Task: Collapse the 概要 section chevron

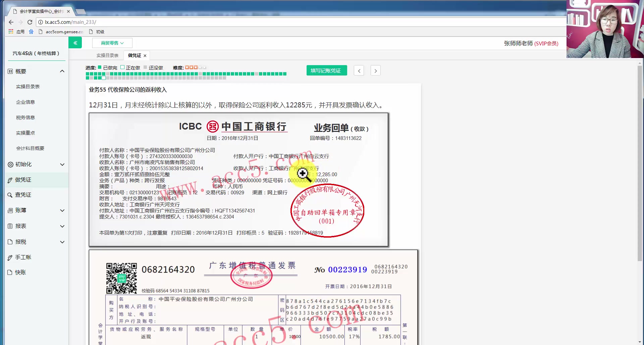Action: pyautogui.click(x=62, y=71)
